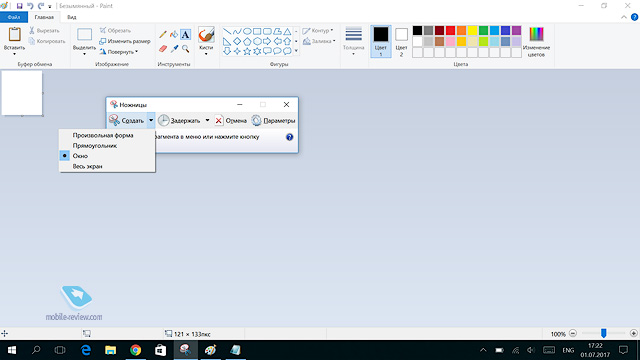The image size is (640, 360).
Task: Choose the five-point star shape
Action: tap(247, 51)
